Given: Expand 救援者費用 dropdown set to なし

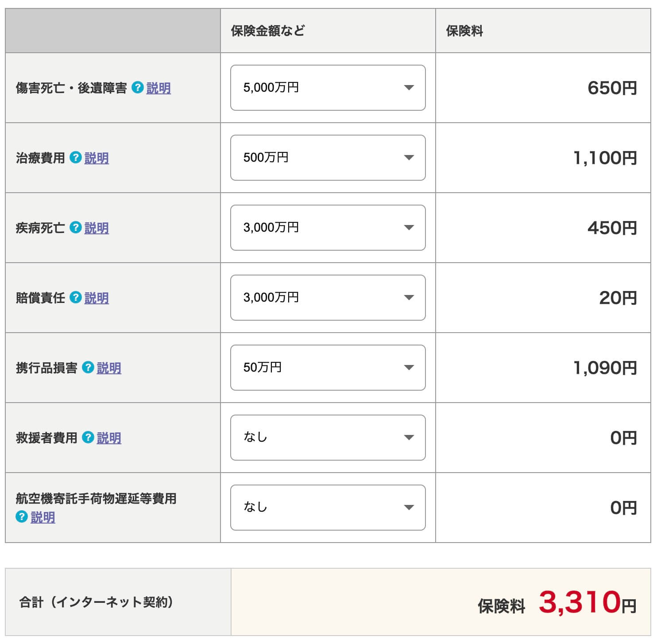Looking at the screenshot, I should (328, 438).
